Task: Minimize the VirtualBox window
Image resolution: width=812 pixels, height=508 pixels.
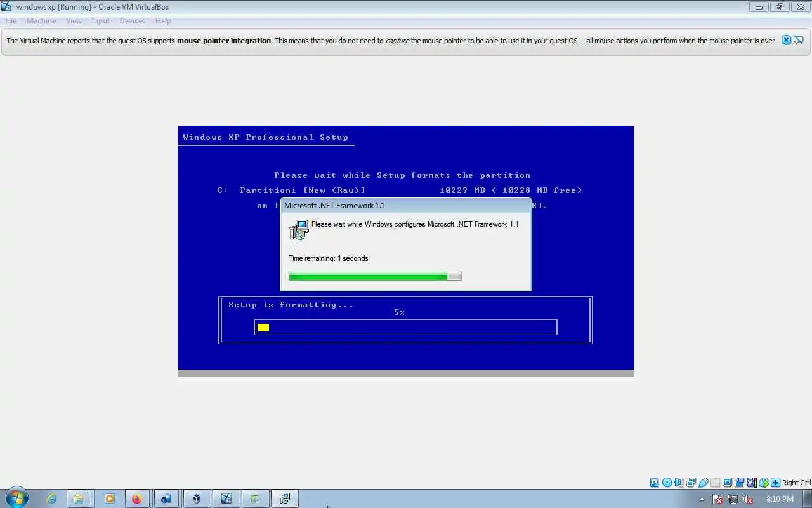Action: tap(759, 7)
